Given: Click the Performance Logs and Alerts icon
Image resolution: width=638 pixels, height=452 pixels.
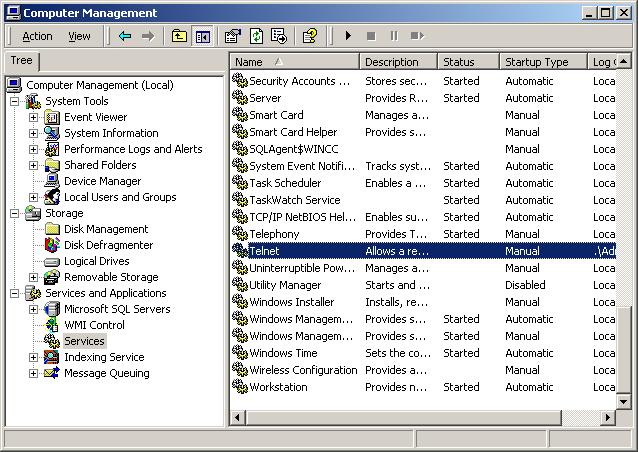Looking at the screenshot, I should pos(52,149).
